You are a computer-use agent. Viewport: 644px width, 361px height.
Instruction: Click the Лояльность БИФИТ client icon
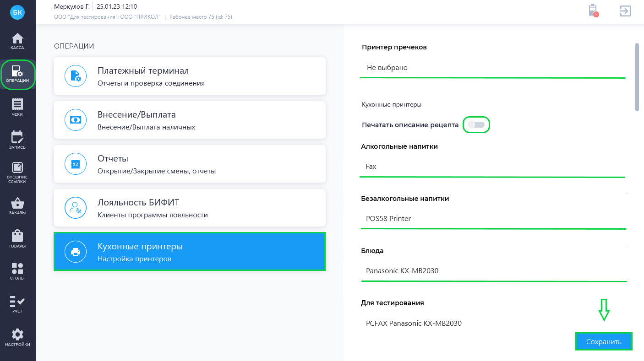coord(76,208)
